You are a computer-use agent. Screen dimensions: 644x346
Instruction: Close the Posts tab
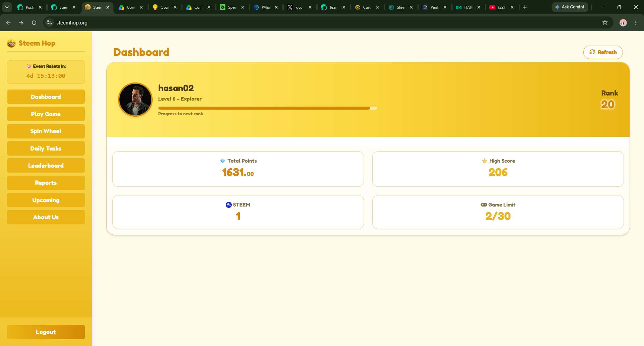coord(40,7)
